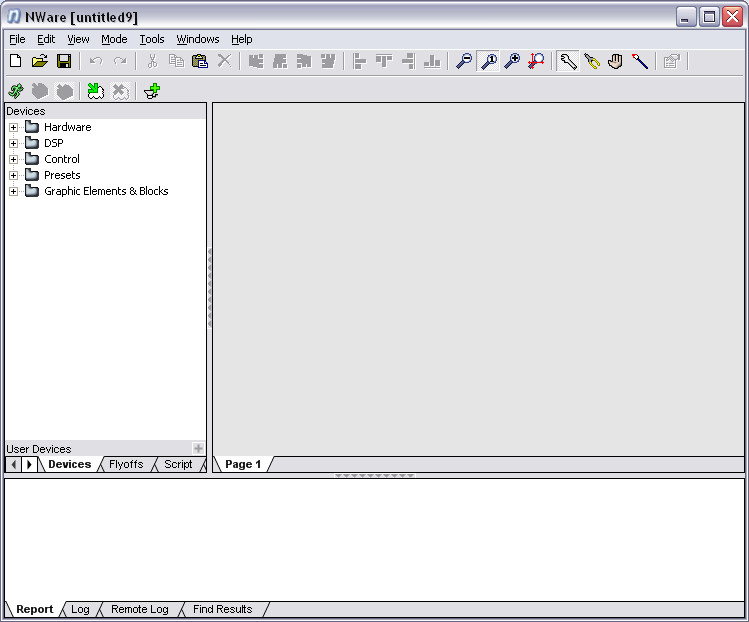749x622 pixels.
Task: Open an existing project file
Action: (40, 61)
